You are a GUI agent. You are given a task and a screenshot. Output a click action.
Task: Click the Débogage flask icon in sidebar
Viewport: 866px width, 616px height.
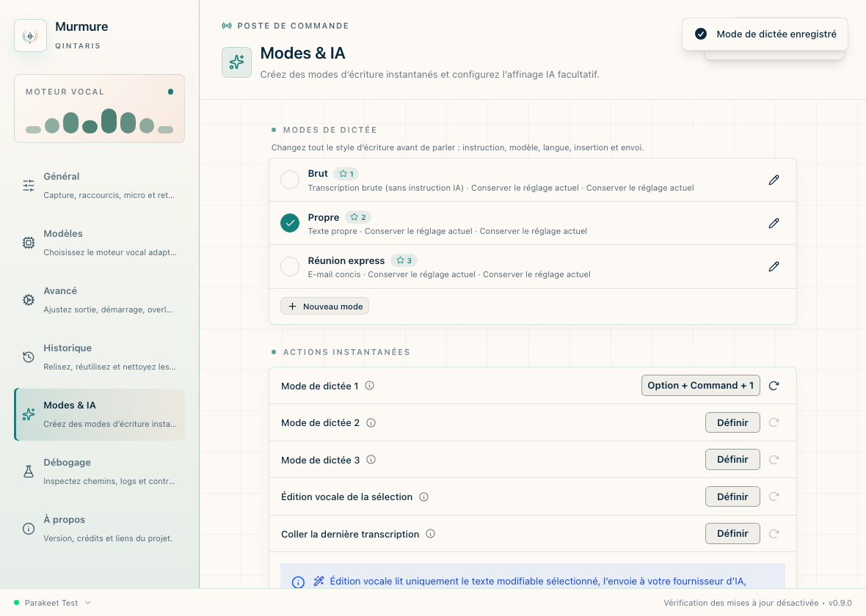[x=29, y=472]
